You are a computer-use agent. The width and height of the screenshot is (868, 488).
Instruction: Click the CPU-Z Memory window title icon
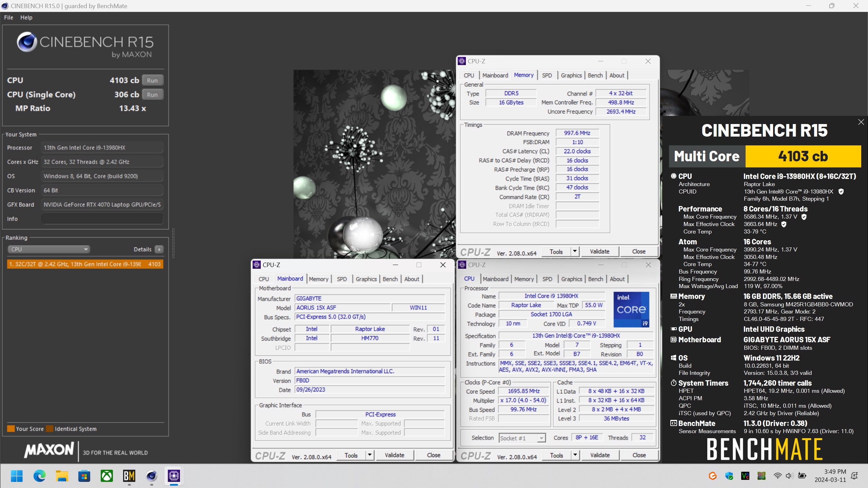tap(462, 61)
